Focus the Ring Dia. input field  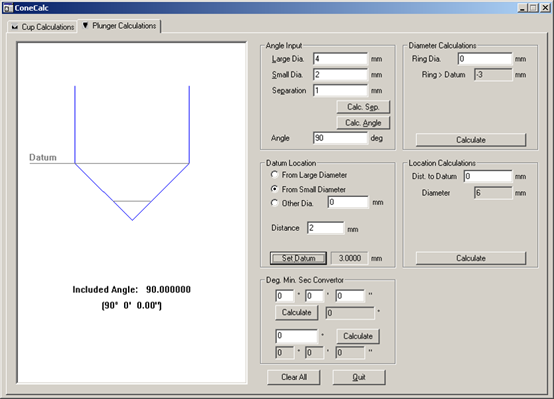tap(485, 59)
